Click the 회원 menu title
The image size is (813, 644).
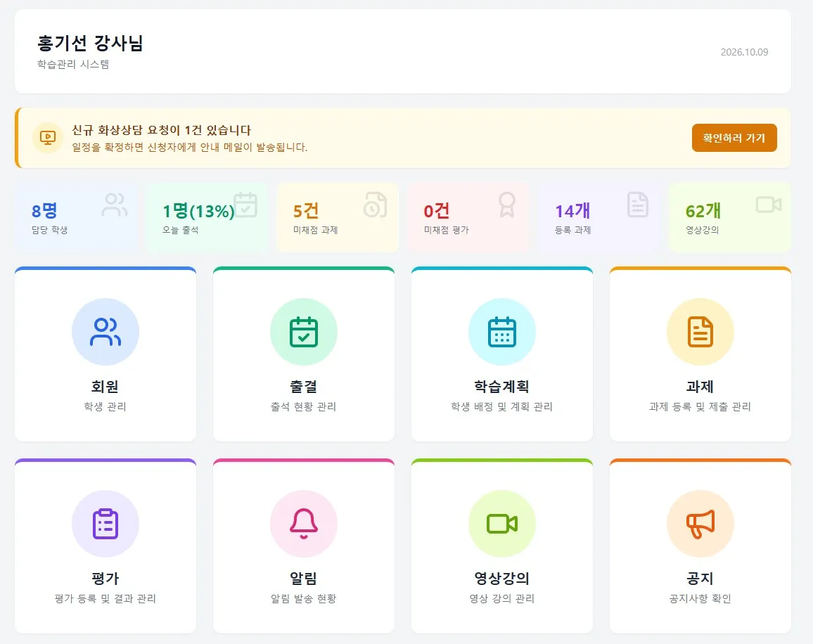[x=105, y=387]
